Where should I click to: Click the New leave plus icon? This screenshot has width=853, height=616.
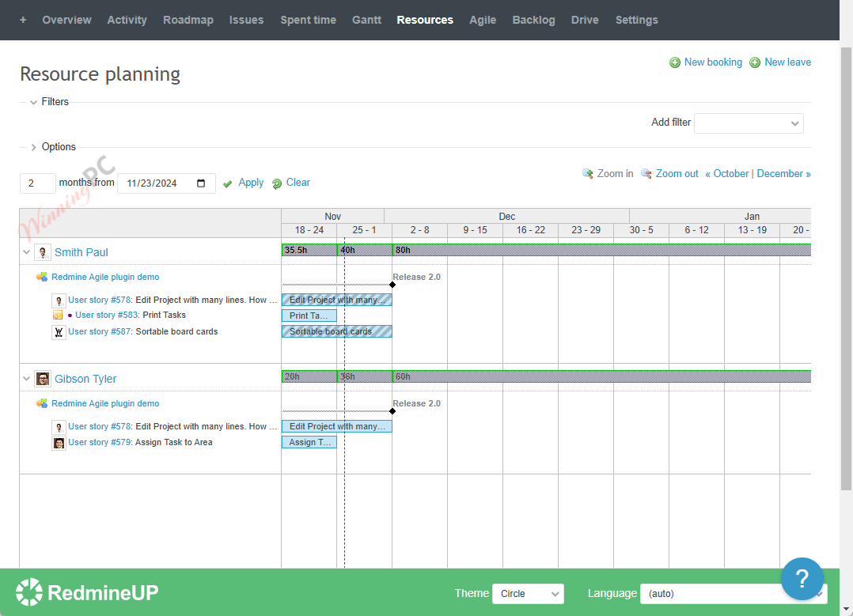755,62
